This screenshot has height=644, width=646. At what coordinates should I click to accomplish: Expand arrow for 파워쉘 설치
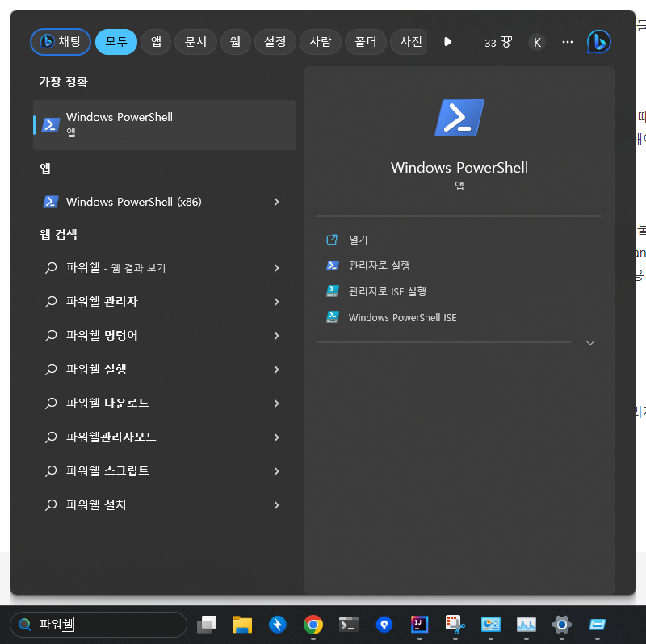pos(276,505)
